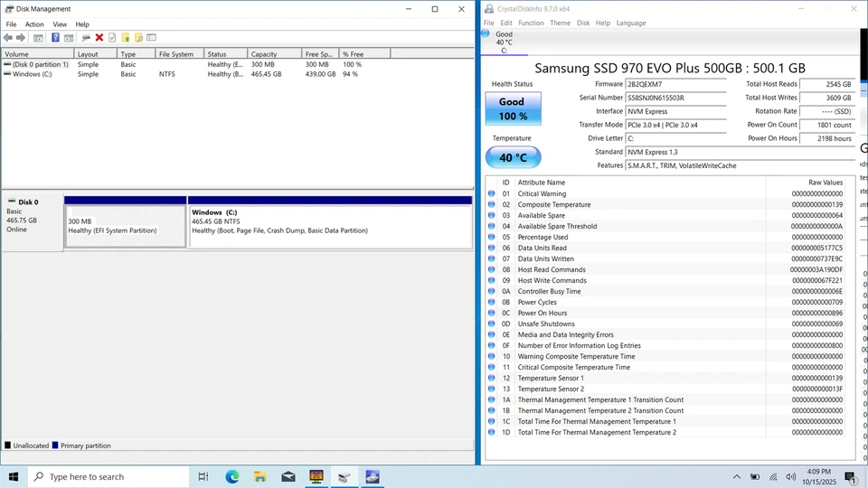Click the Disk 0 drive icon in graphical view
Image resolution: width=868 pixels, height=488 pixels.
coord(12,202)
